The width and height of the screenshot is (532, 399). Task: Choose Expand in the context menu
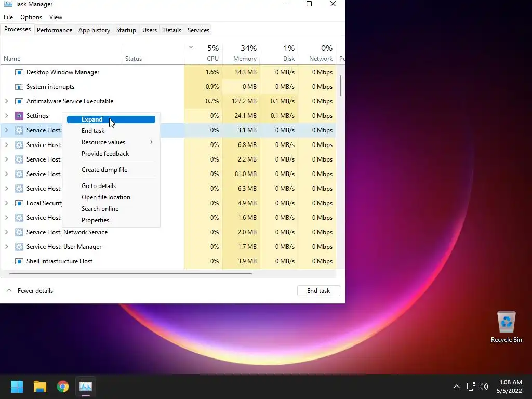111,119
